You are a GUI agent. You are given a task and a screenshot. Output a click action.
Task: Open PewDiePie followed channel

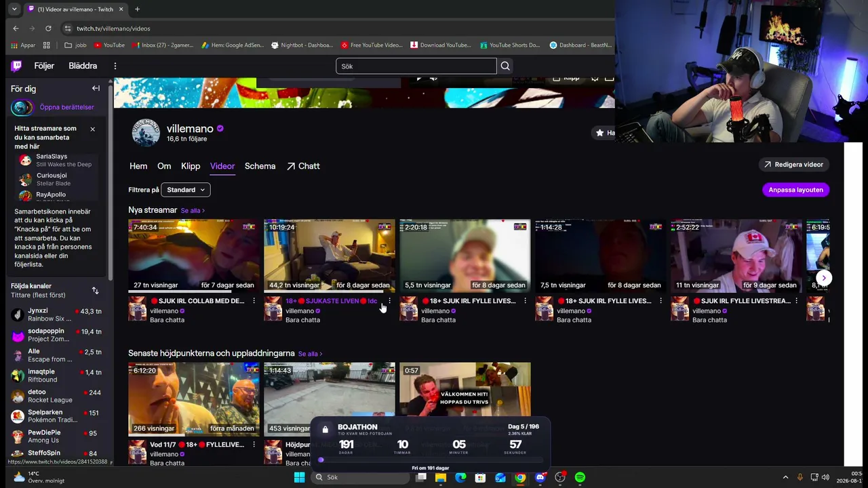coord(57,436)
